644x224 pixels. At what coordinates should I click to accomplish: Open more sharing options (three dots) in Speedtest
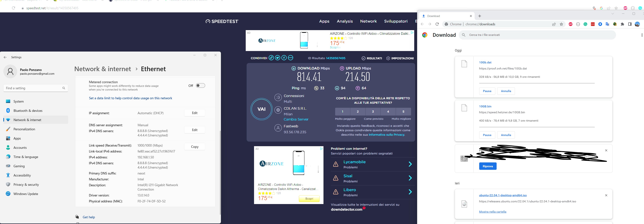(291, 58)
